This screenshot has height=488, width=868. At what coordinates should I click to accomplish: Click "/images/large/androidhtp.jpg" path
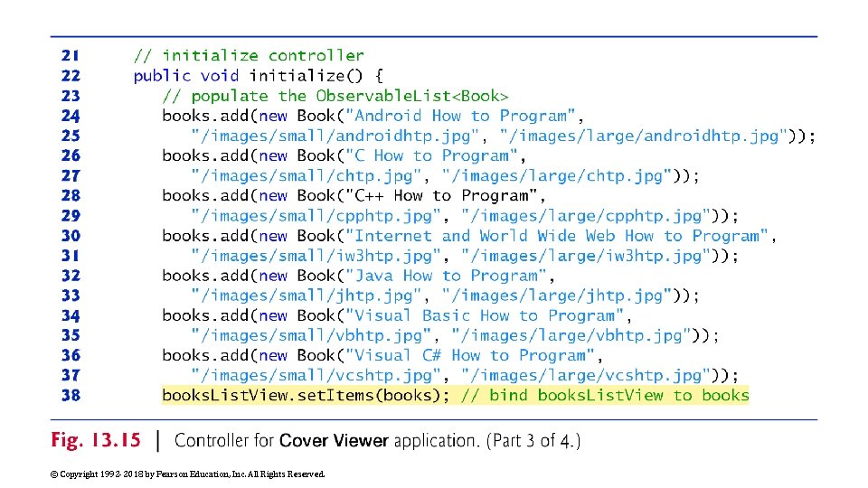[643, 136]
